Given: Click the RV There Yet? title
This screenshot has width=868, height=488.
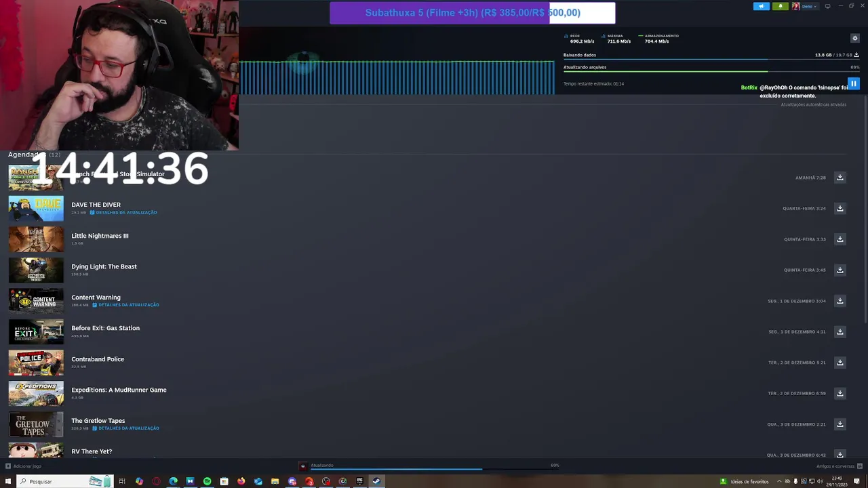Looking at the screenshot, I should click(92, 451).
